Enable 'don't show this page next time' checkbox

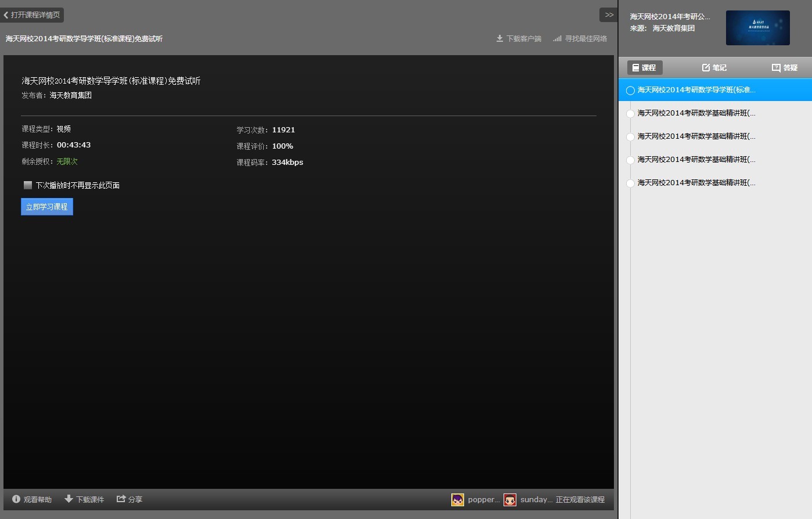coord(28,185)
